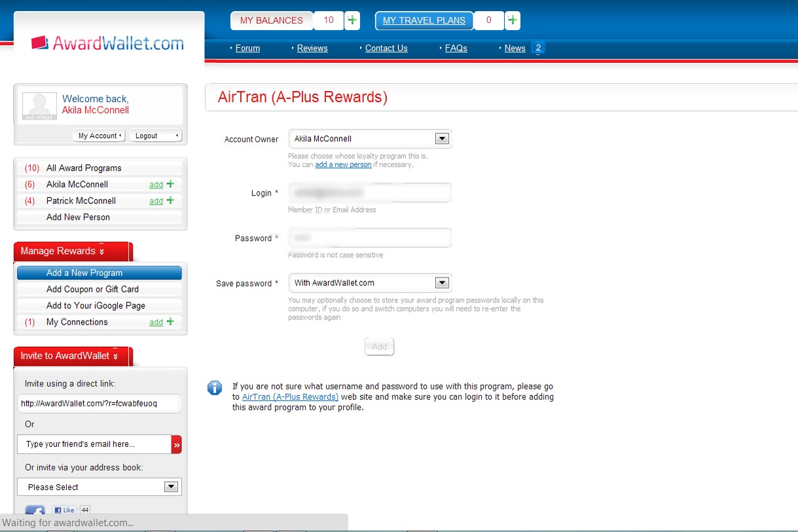Go to the Forum page
The height and width of the screenshot is (532, 798).
click(247, 48)
